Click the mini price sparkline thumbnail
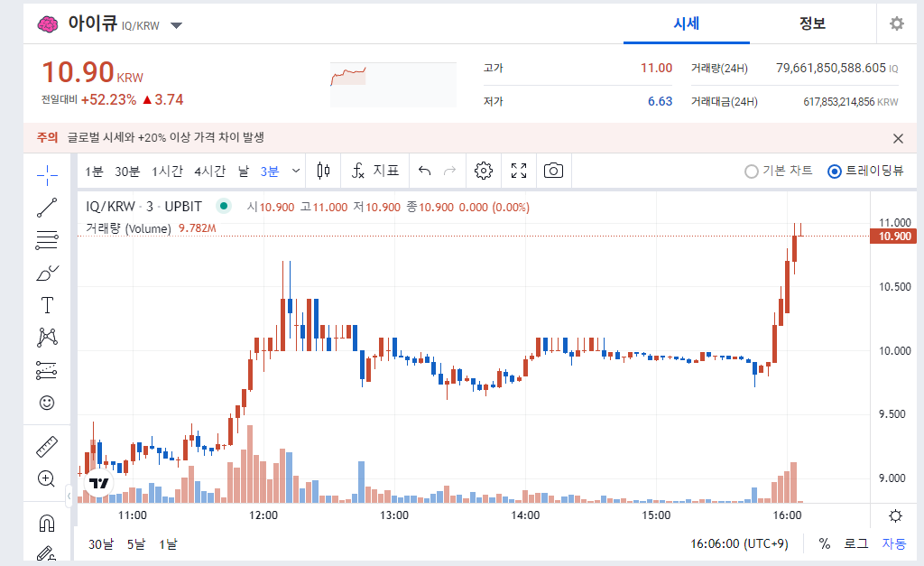Image resolution: width=924 pixels, height=566 pixels. pos(393,85)
